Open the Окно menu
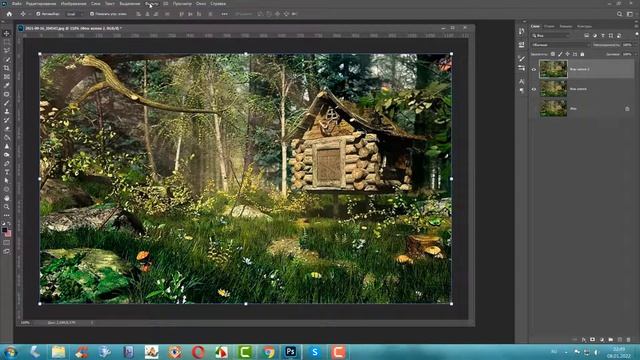The width and height of the screenshot is (640, 360). point(201,4)
